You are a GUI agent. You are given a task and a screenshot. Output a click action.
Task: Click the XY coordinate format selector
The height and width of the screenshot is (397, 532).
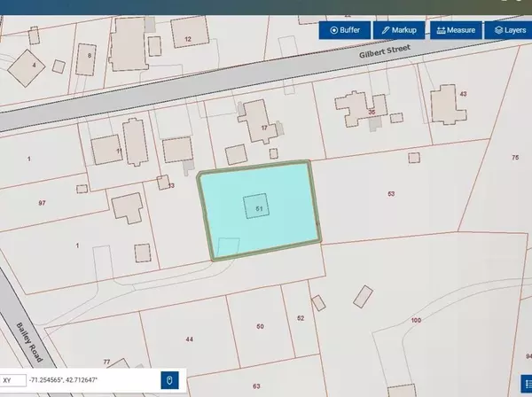12,381
